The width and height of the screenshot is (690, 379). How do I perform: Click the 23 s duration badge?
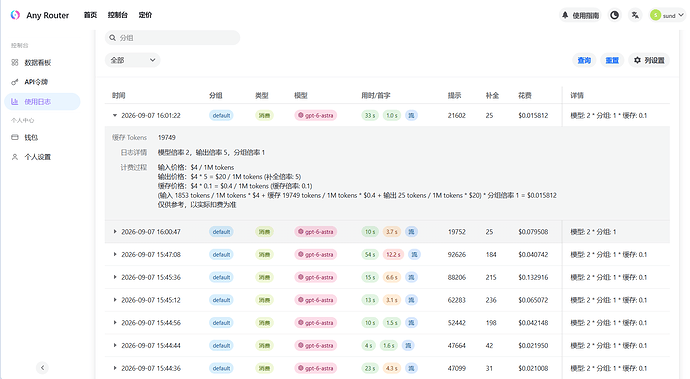[370, 368]
